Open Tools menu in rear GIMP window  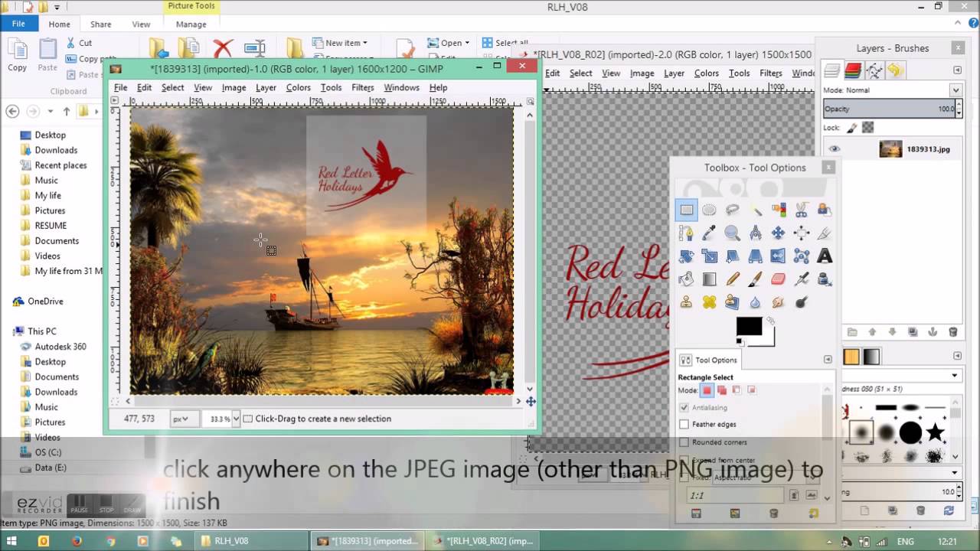click(x=739, y=73)
